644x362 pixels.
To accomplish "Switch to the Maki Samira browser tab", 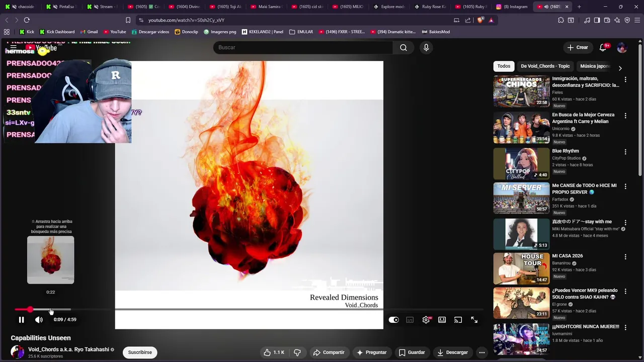I will click(x=266, y=7).
